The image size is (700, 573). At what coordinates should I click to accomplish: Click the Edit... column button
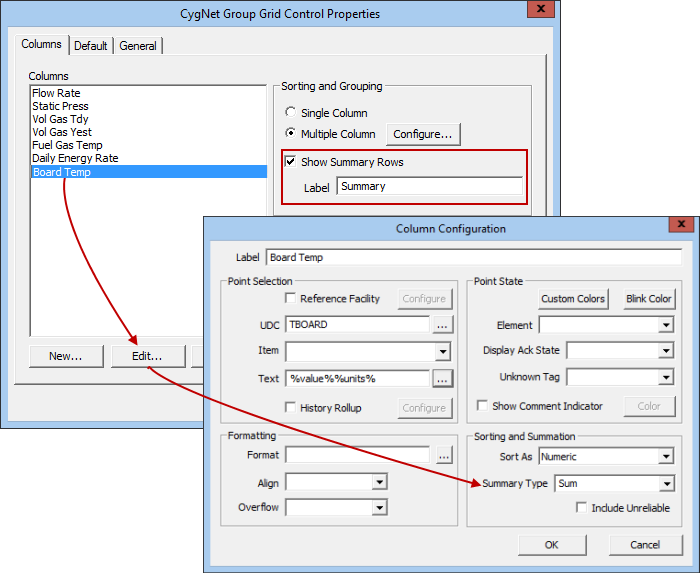point(148,356)
